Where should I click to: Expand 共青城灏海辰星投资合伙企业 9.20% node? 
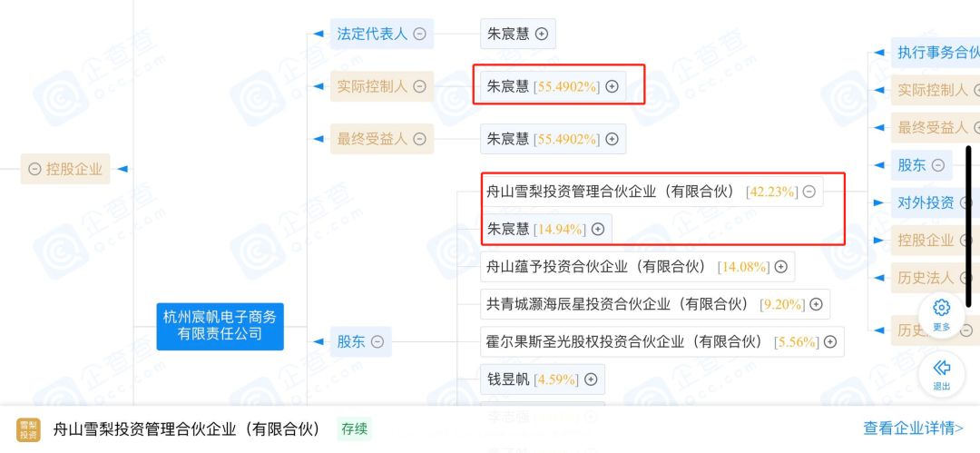point(817,305)
